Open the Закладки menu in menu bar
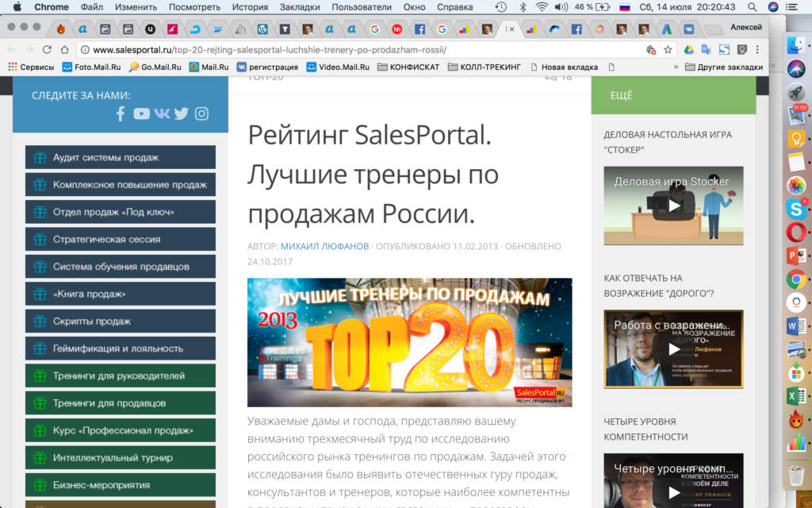The width and height of the screenshot is (812, 508). point(300,7)
